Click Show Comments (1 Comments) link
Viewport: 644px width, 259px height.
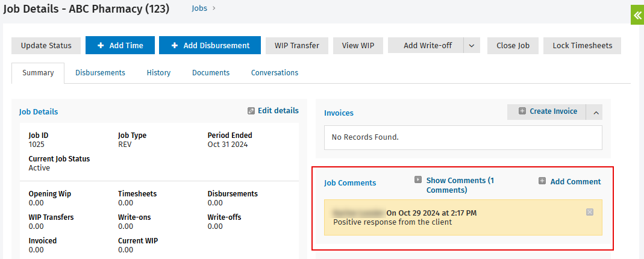click(x=460, y=185)
